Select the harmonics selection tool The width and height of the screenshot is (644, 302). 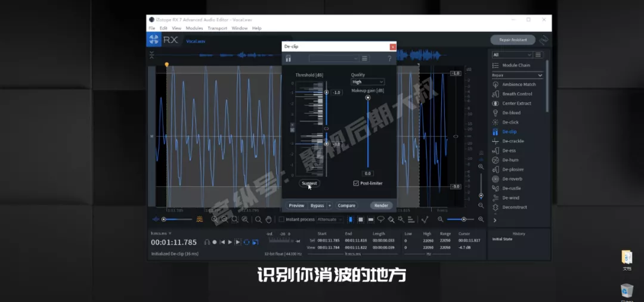click(411, 220)
